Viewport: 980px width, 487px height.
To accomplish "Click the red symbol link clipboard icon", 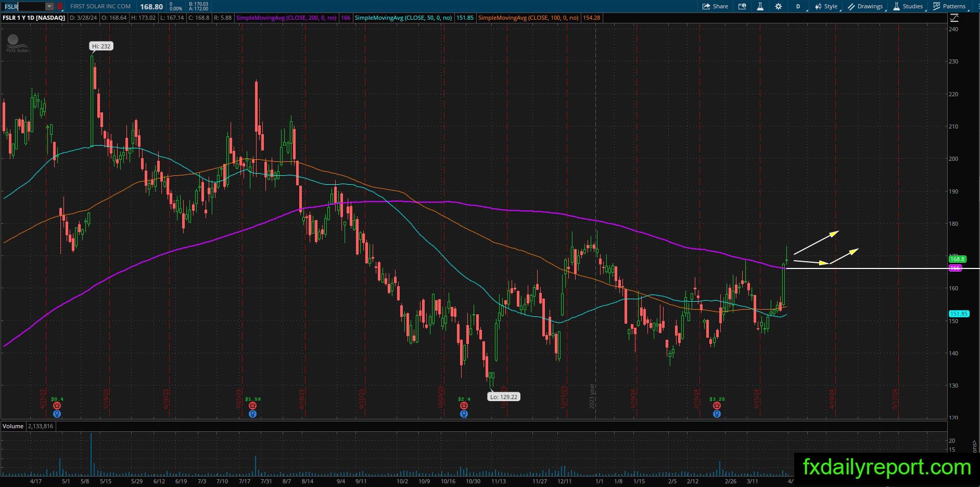I will (60, 7).
